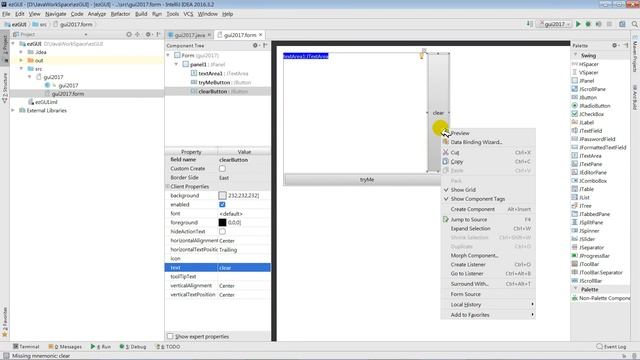Open the Refactor menu
The width and height of the screenshot is (640, 360).
(120, 14)
